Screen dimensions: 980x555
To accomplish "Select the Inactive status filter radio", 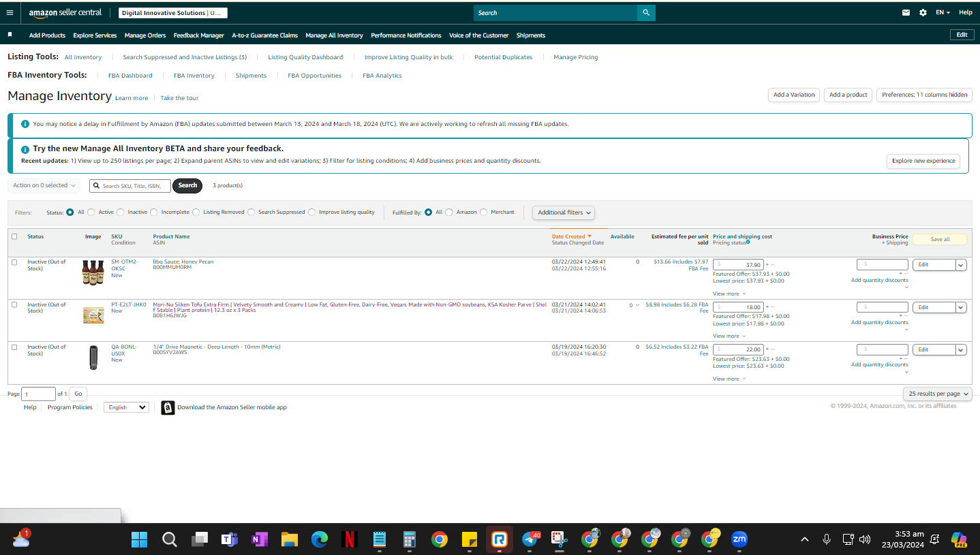I will 121,212.
